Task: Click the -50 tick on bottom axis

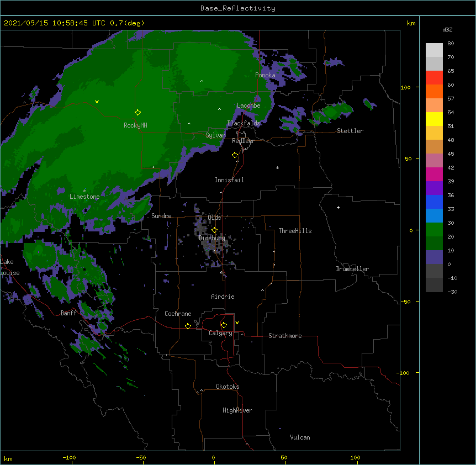Action: [x=141, y=457]
